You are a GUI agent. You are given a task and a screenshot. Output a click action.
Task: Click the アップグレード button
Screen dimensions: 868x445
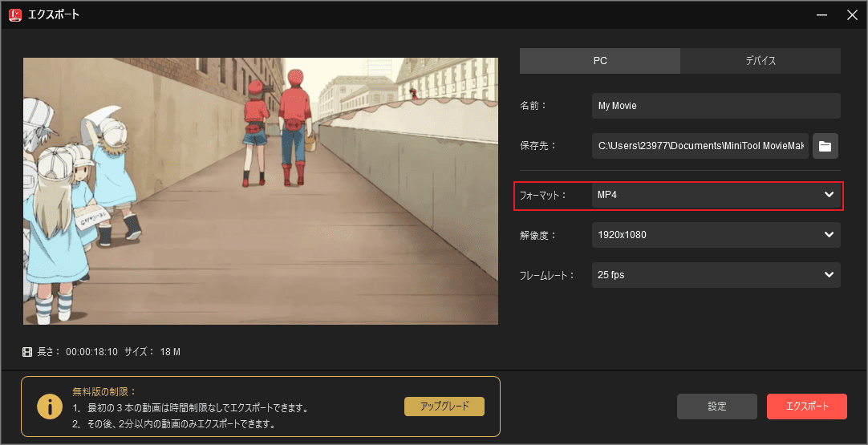click(x=444, y=407)
